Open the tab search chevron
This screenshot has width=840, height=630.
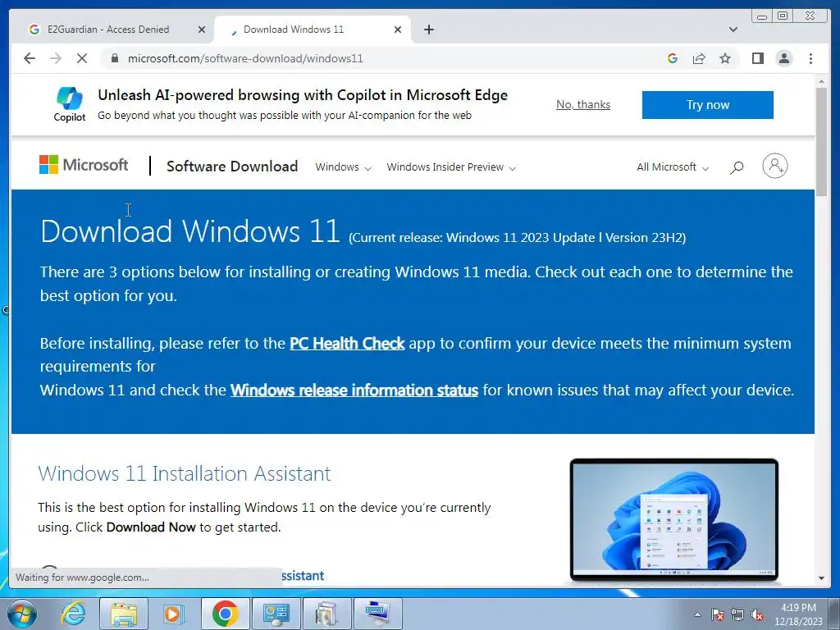pos(733,30)
